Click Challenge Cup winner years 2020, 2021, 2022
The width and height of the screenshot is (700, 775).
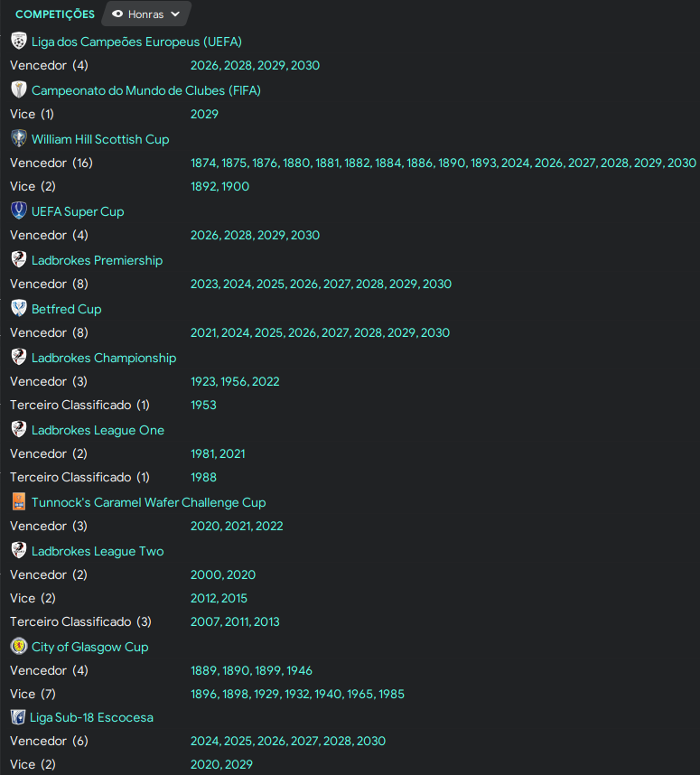coord(237,526)
